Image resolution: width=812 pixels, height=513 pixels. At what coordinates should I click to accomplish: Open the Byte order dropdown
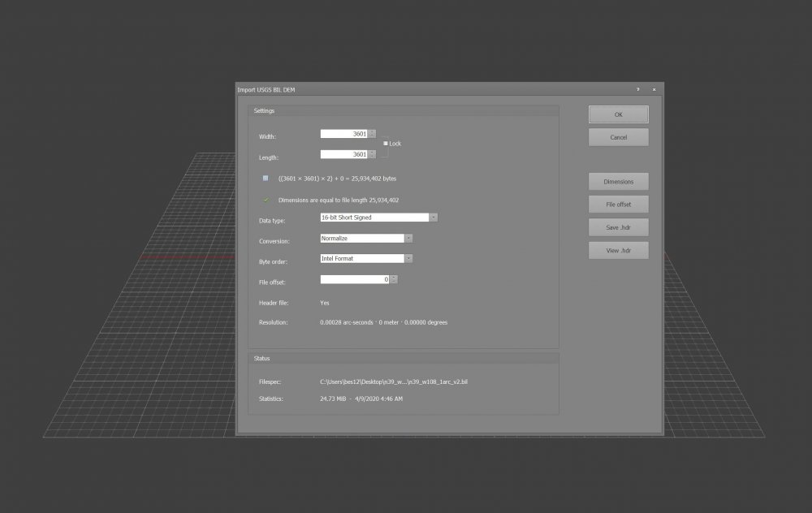click(x=409, y=259)
